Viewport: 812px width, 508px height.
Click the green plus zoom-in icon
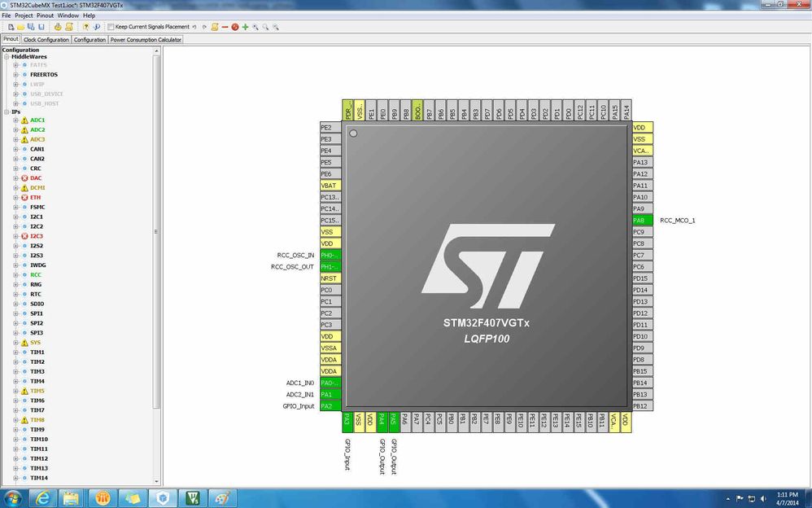245,27
